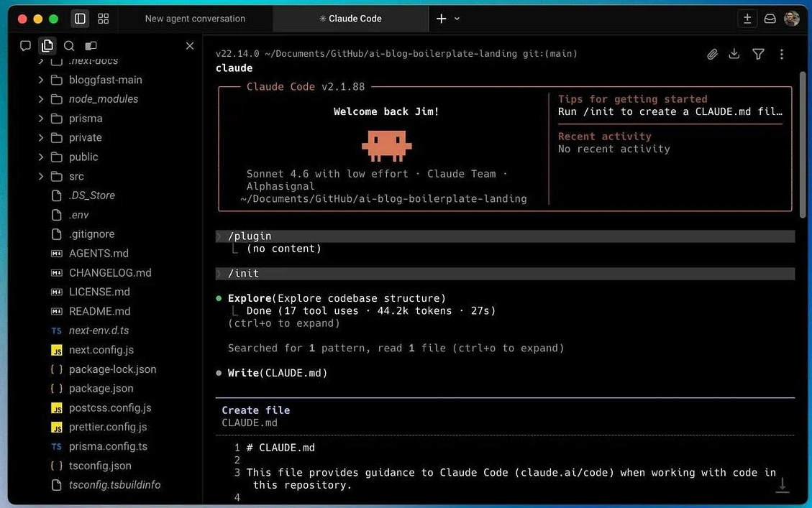This screenshot has height=508, width=812.
Task: Add a new tab with plus icon
Action: click(441, 19)
